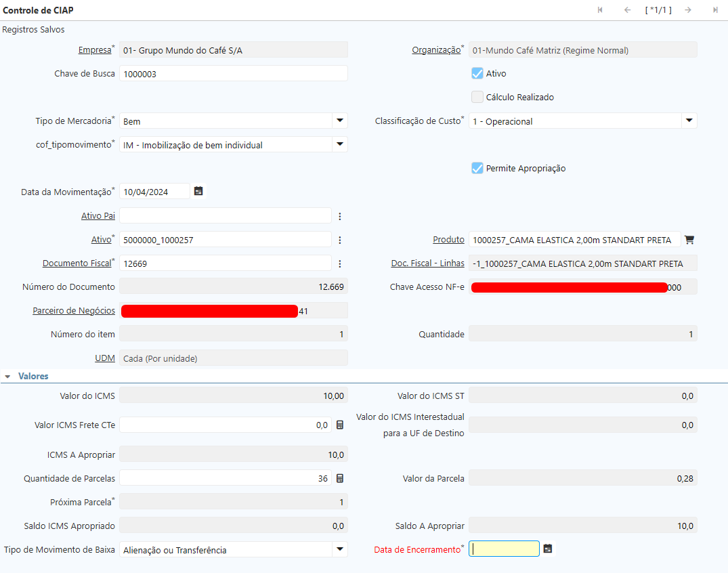Open the Tipo de Movimento de Baixa dropdown
Viewport: 728px width, 573px height.
click(339, 549)
